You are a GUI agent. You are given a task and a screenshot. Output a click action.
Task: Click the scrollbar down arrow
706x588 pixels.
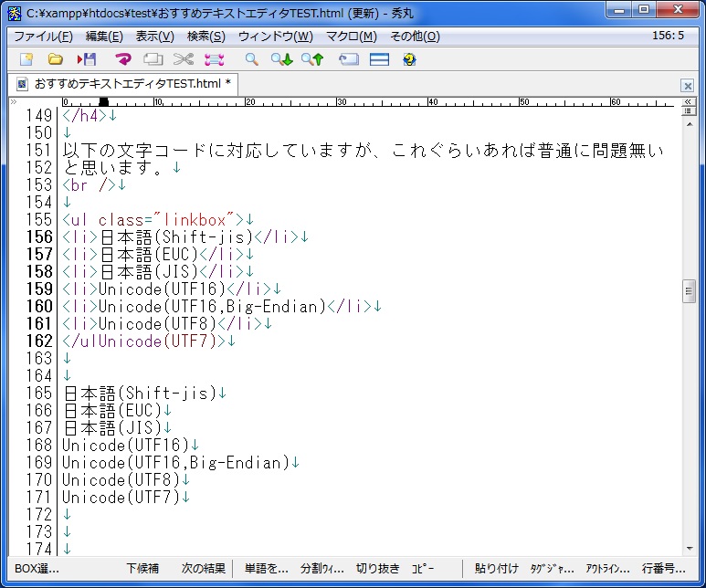(690, 549)
